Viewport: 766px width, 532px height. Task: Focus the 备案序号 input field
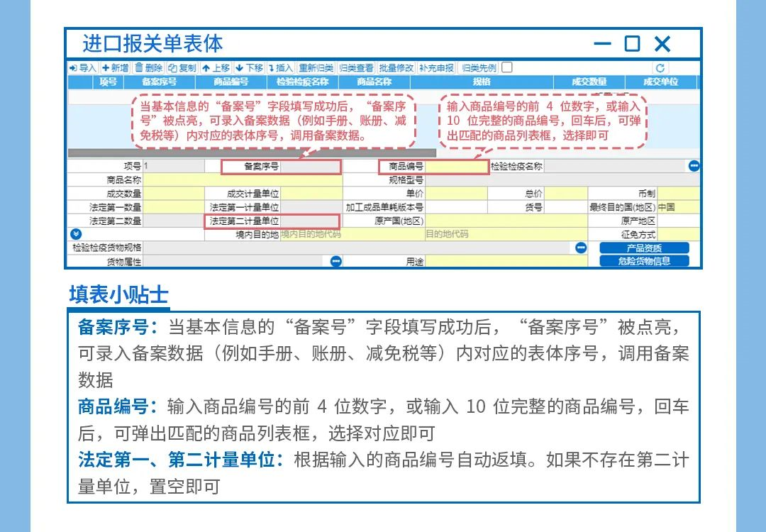pos(311,167)
